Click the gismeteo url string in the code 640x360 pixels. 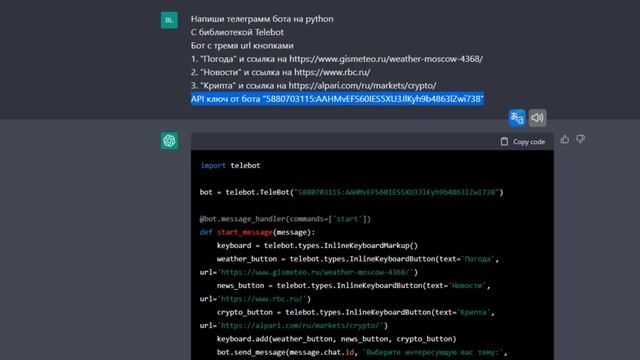[316, 272]
